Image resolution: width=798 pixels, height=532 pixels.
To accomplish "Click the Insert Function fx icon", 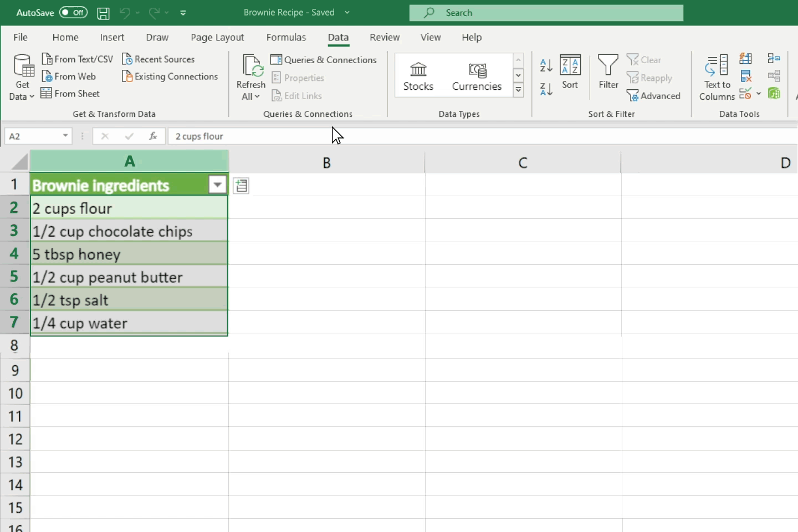I will coord(153,136).
